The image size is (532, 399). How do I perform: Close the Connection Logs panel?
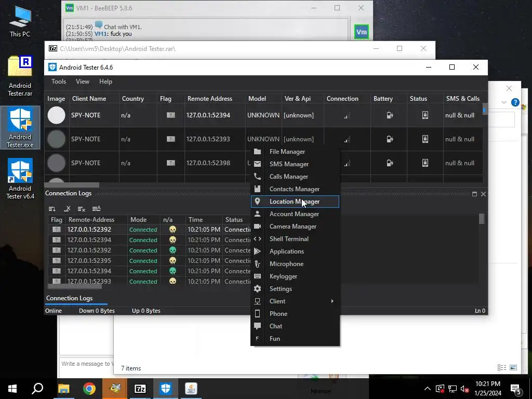(x=483, y=194)
